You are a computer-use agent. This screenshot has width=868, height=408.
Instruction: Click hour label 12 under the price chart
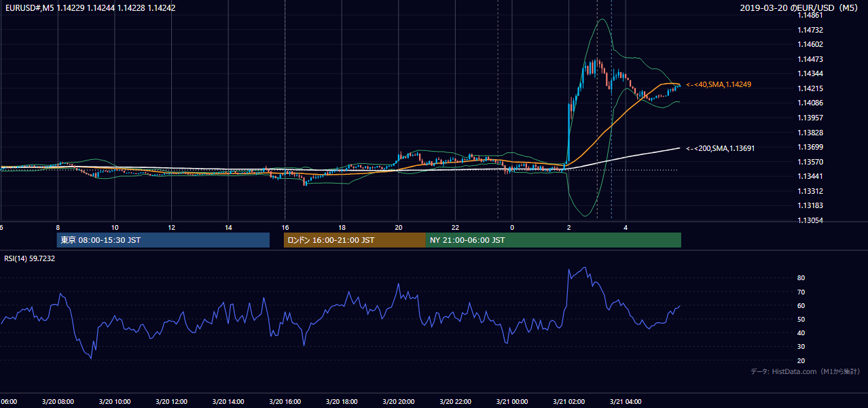[x=172, y=227]
